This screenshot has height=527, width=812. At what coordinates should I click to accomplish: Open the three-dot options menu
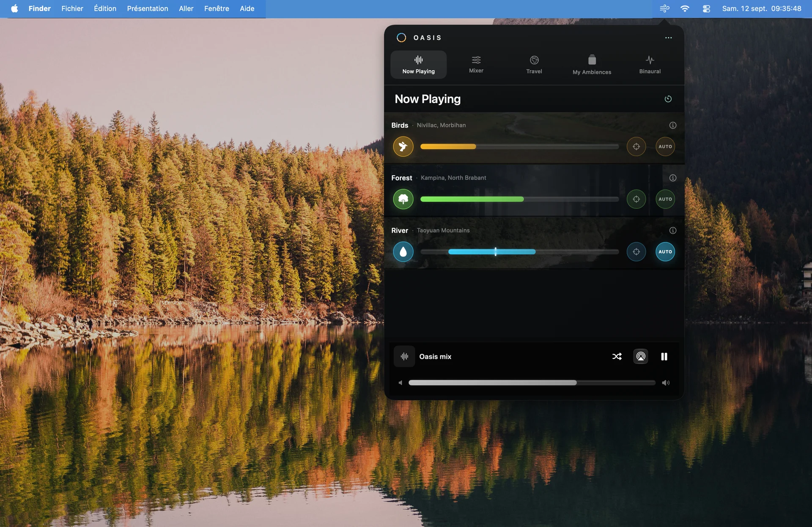[x=668, y=38]
